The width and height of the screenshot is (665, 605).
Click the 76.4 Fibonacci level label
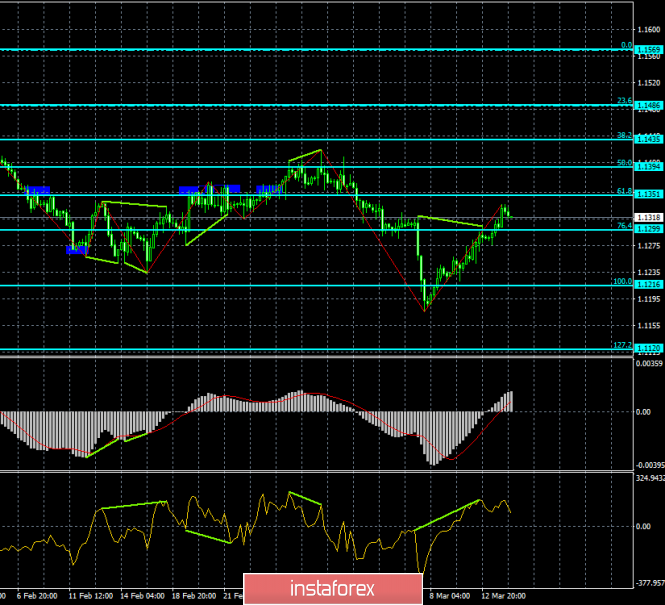624,226
